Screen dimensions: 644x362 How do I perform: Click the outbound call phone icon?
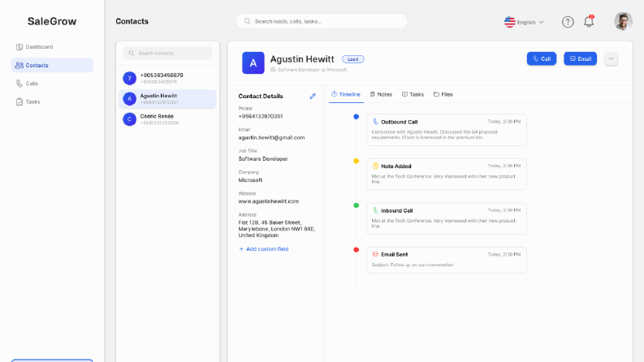coord(375,122)
